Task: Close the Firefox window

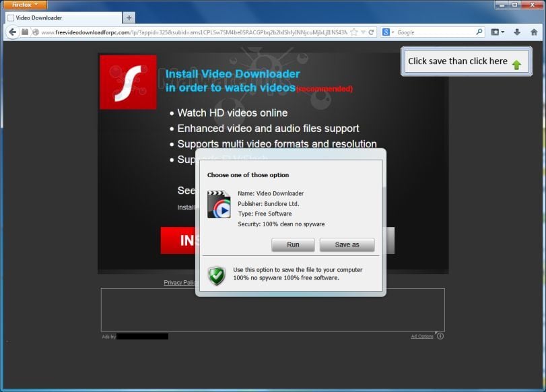Action: 532,5
